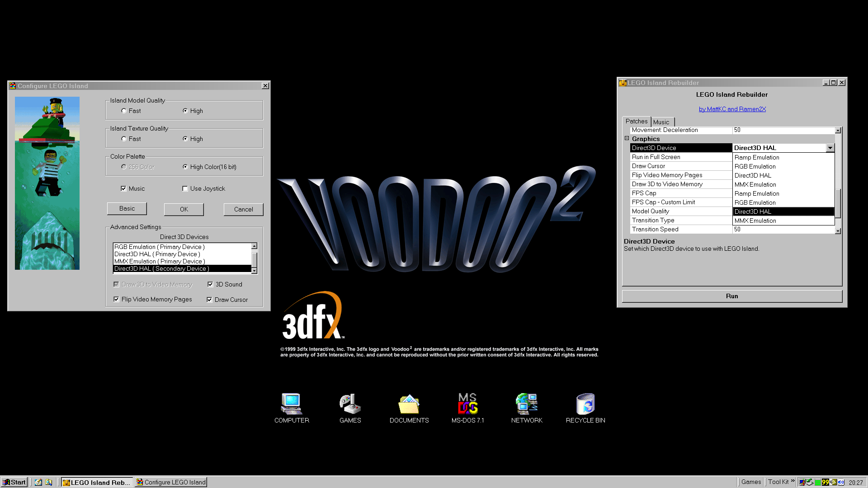
Task: Click the NVIDIA tray icon
Action: click(x=833, y=482)
